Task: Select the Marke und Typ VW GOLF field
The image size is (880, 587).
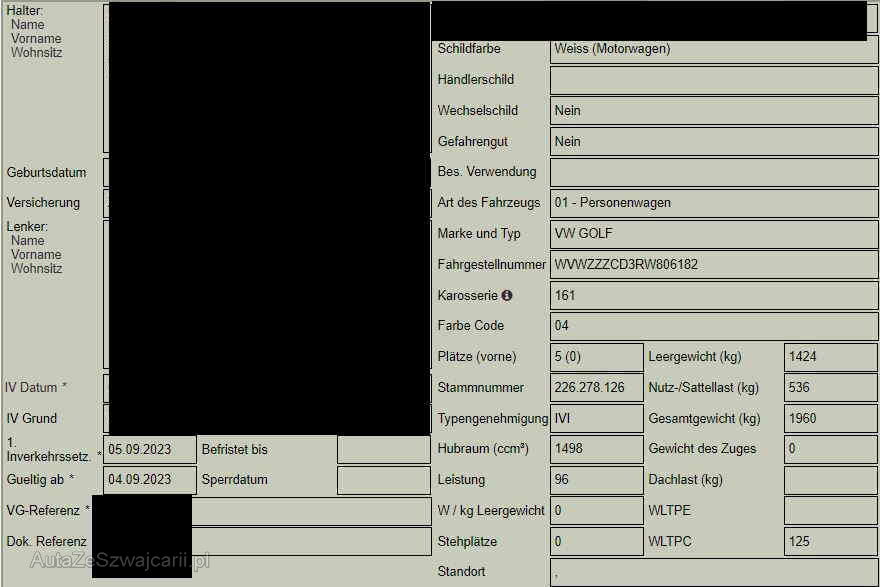Action: point(713,234)
